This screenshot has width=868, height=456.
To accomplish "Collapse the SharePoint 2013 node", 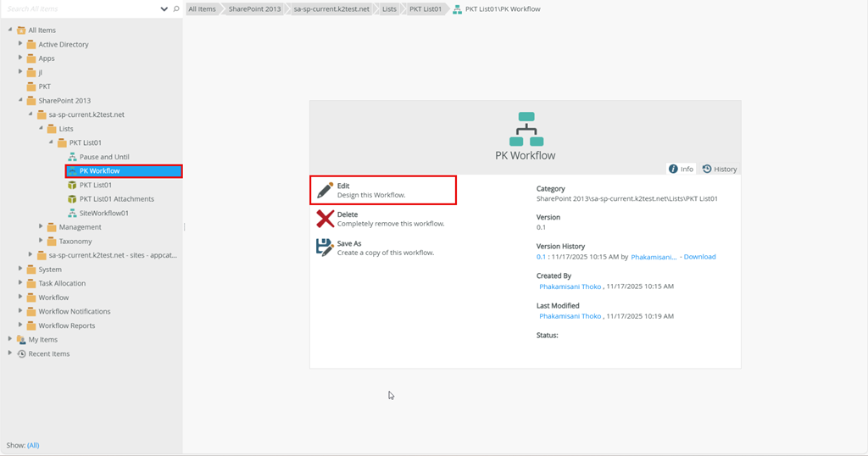I will point(20,100).
